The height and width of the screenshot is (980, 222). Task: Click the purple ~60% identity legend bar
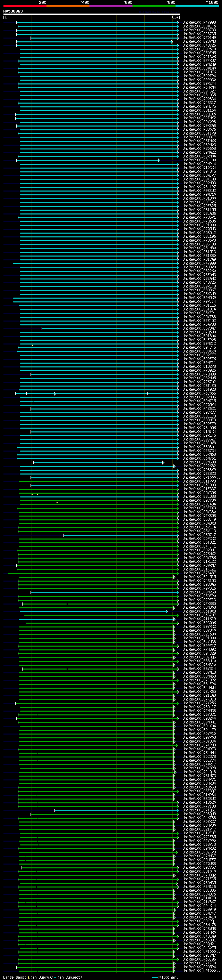coord(111,7)
